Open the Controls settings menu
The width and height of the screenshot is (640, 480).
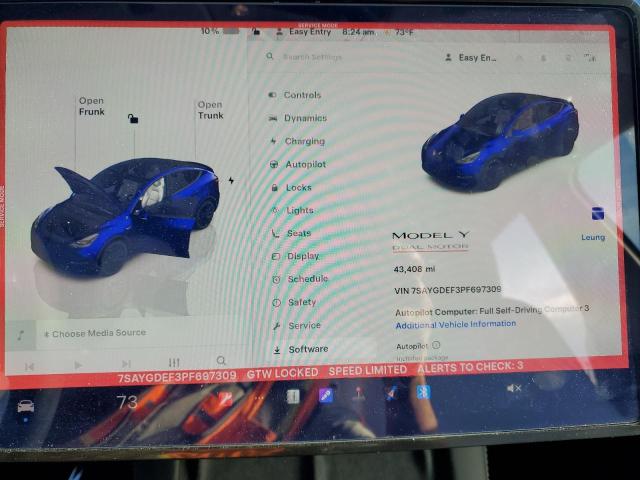[x=294, y=95]
